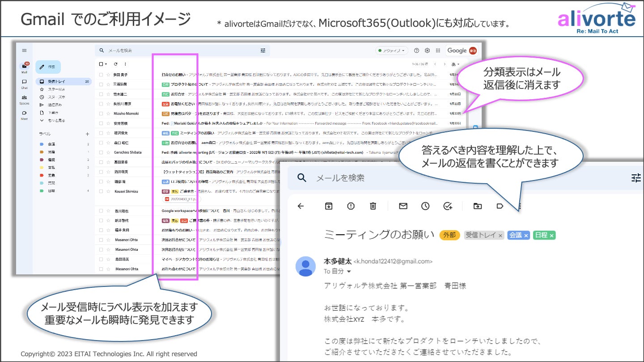
Task: Archive the ミーティングのお願い email
Action: 329,206
